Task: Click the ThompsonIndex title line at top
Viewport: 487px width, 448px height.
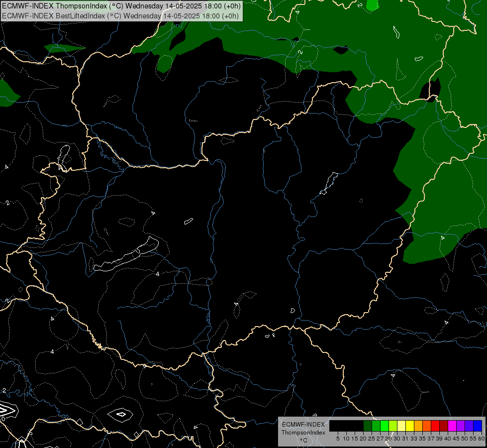Action: [121, 6]
